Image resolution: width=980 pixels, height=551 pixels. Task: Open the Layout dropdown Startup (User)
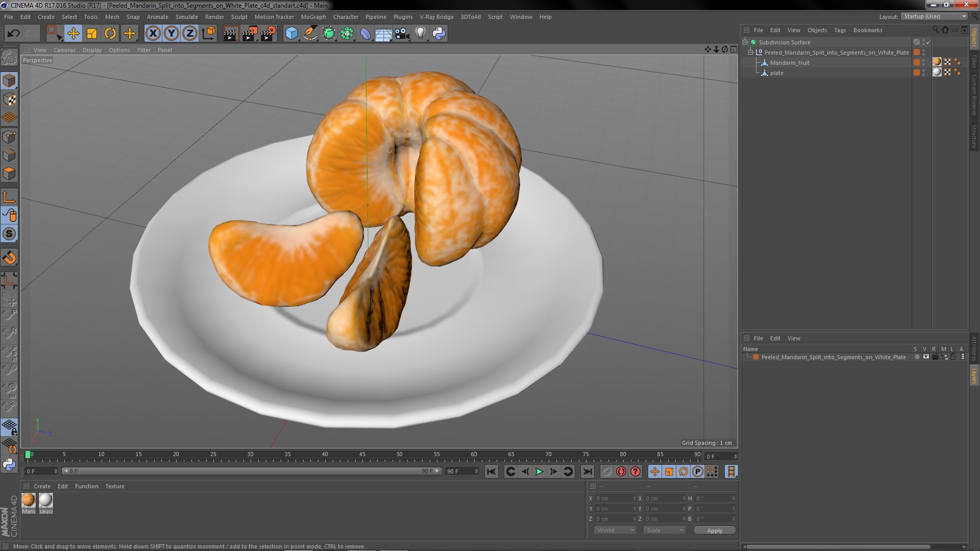(935, 16)
